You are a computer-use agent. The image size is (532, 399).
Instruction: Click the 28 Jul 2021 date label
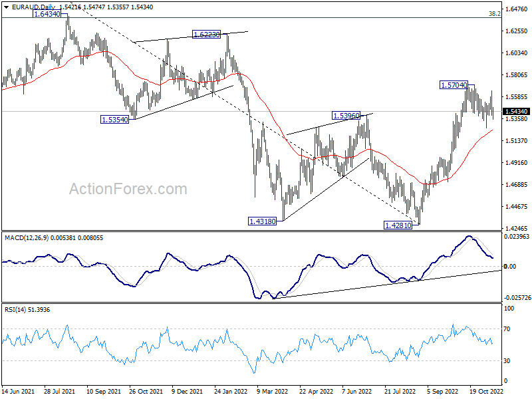coord(60,391)
